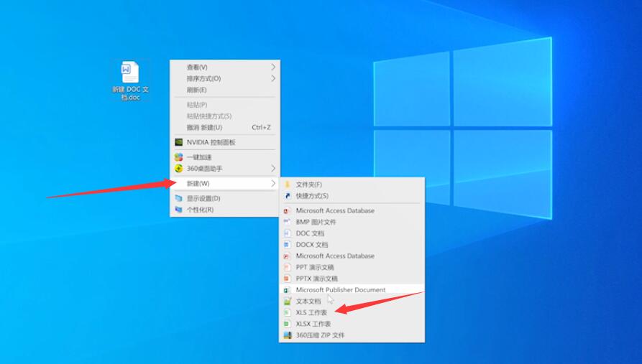Viewport: 642px width, 364px height.
Task: Expand the 360桌面助手 submenu arrow
Action: click(x=273, y=169)
